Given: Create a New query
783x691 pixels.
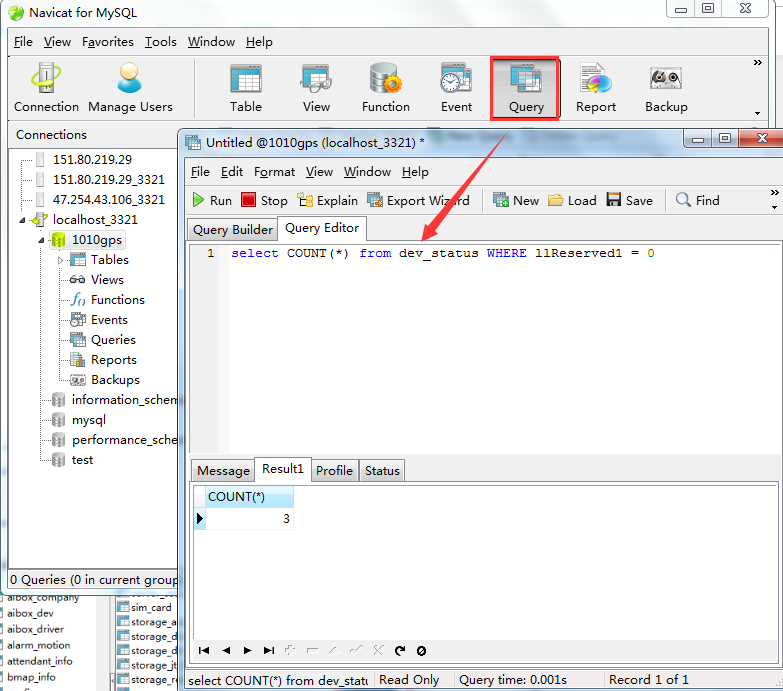Looking at the screenshot, I should tap(516, 200).
